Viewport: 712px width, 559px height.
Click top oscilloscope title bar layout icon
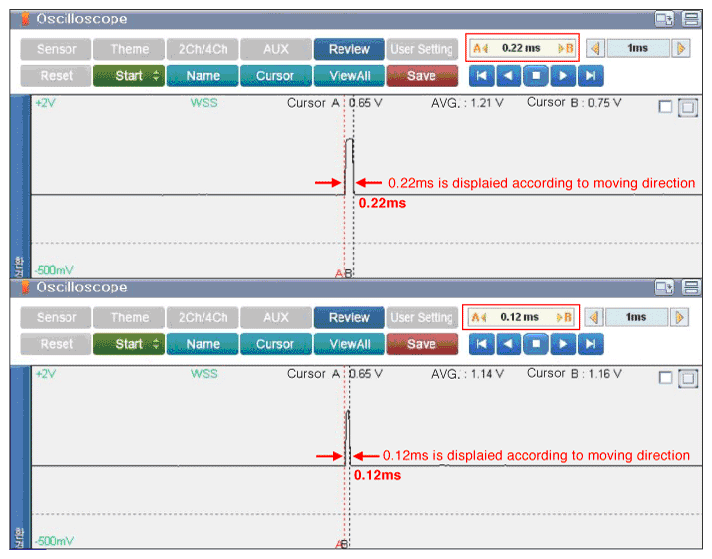pos(691,19)
